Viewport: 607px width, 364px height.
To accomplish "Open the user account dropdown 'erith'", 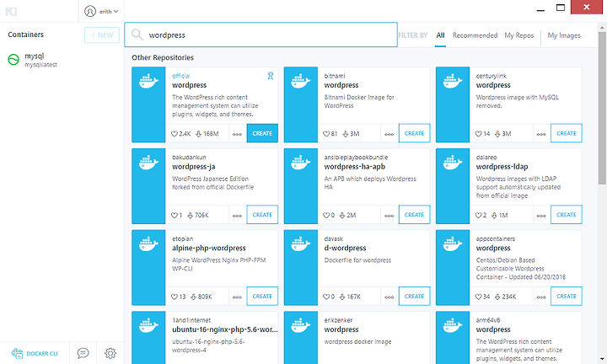I will (101, 12).
